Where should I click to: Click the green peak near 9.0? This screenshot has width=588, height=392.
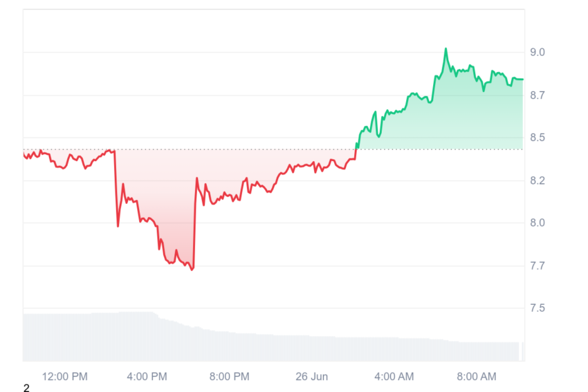tap(446, 48)
